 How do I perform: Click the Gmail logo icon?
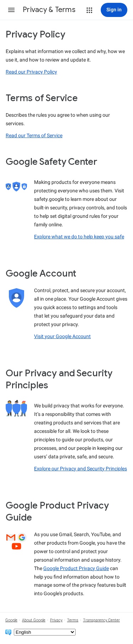coord(11,538)
